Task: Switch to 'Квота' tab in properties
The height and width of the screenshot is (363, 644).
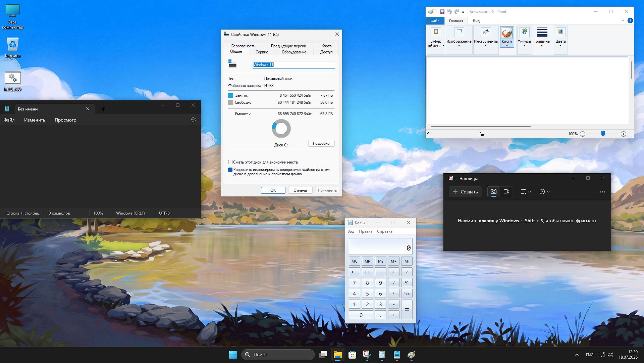Action: click(x=326, y=46)
